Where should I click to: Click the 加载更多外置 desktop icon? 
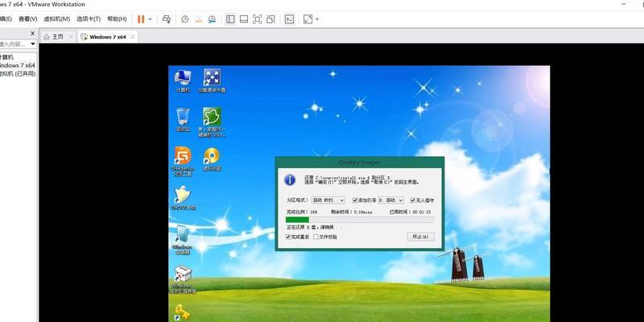click(x=212, y=80)
